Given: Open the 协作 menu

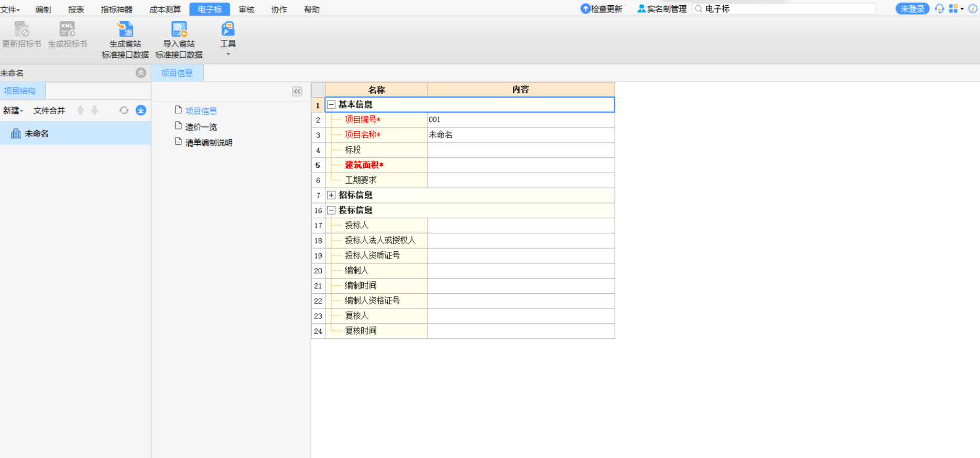Looking at the screenshot, I should 279,9.
